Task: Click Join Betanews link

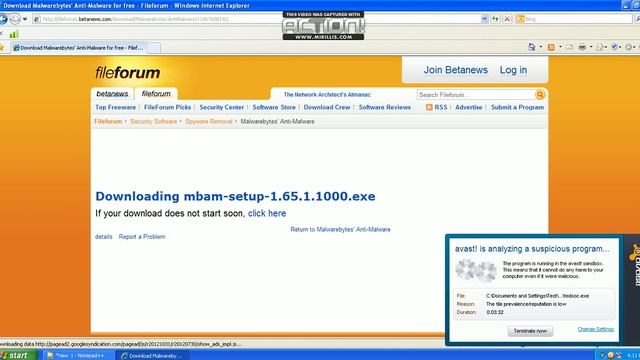Action: [456, 70]
